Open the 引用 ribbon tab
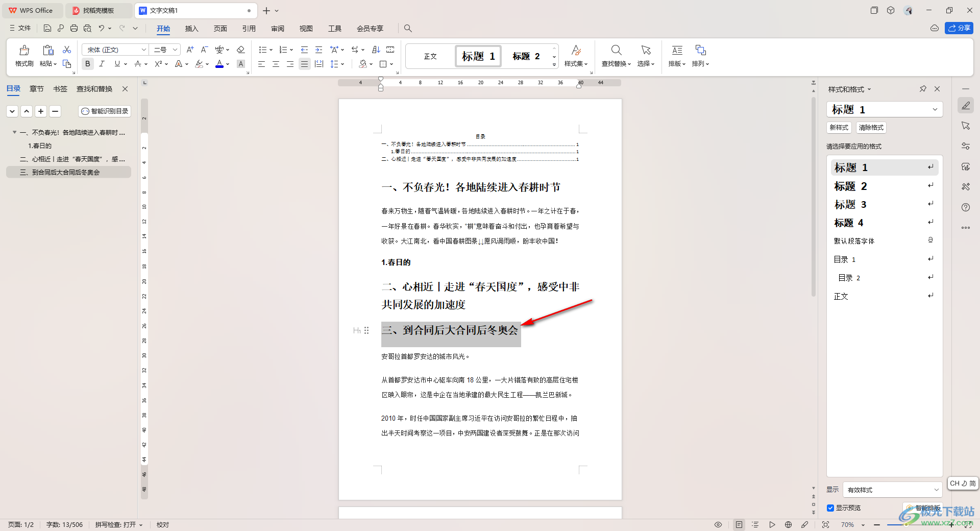 coord(249,29)
